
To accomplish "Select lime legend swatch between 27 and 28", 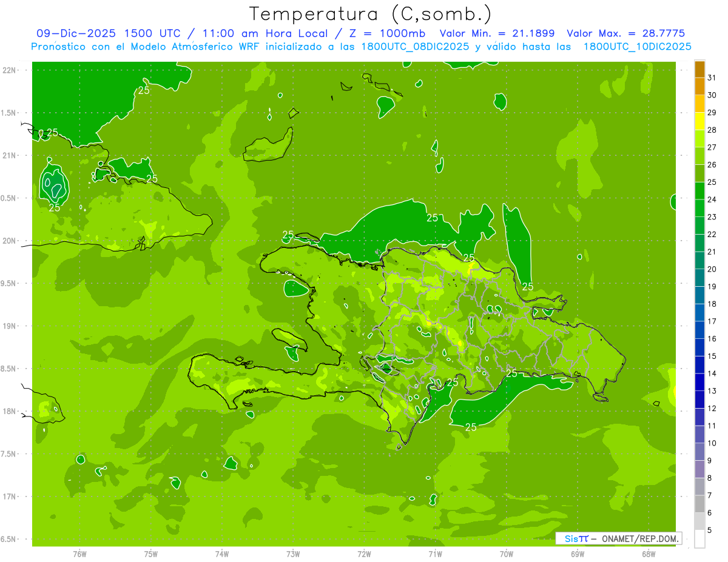I will click(x=699, y=139).
